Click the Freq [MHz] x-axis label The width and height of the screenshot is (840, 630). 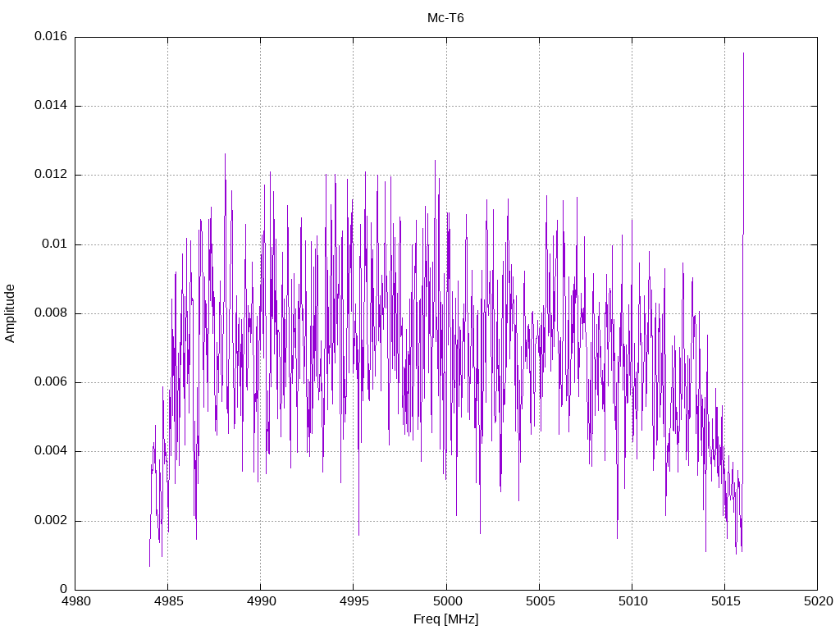click(x=445, y=619)
